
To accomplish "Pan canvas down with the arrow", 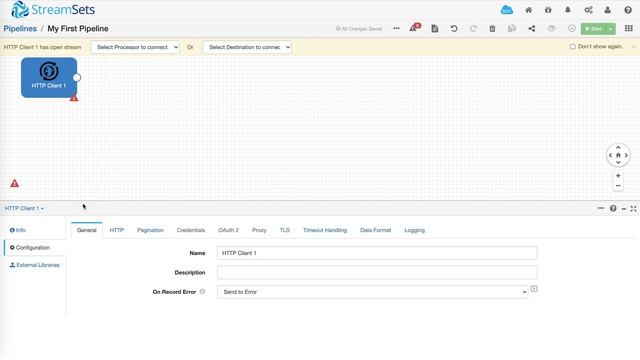I will tap(618, 162).
